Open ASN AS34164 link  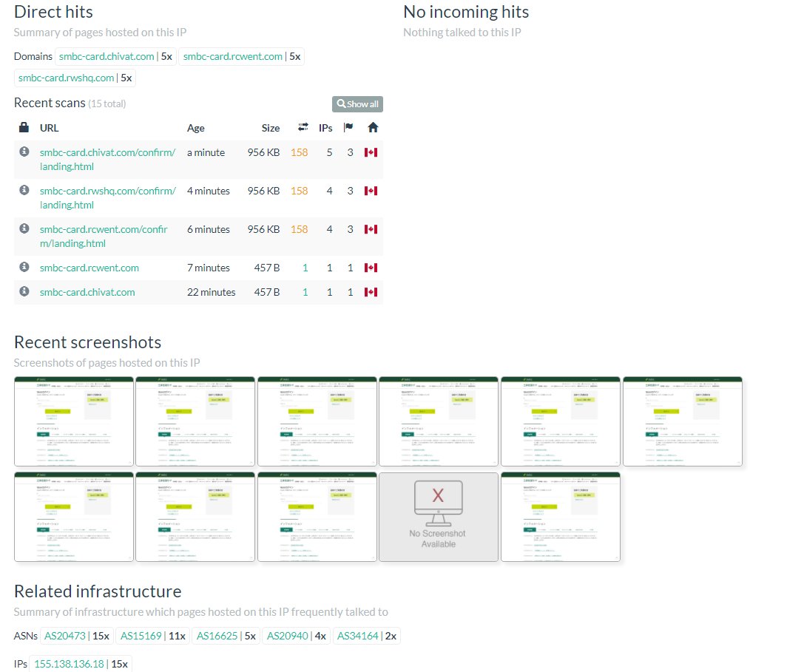358,636
